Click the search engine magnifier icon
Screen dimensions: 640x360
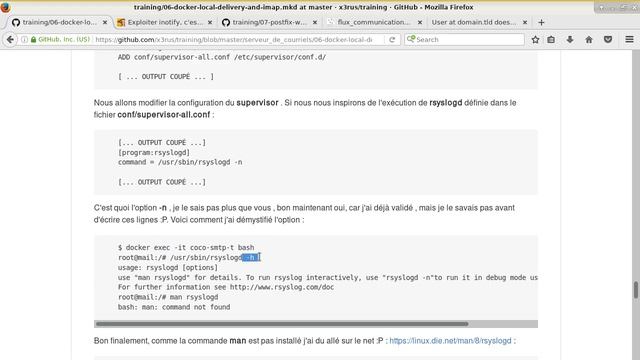click(411, 39)
